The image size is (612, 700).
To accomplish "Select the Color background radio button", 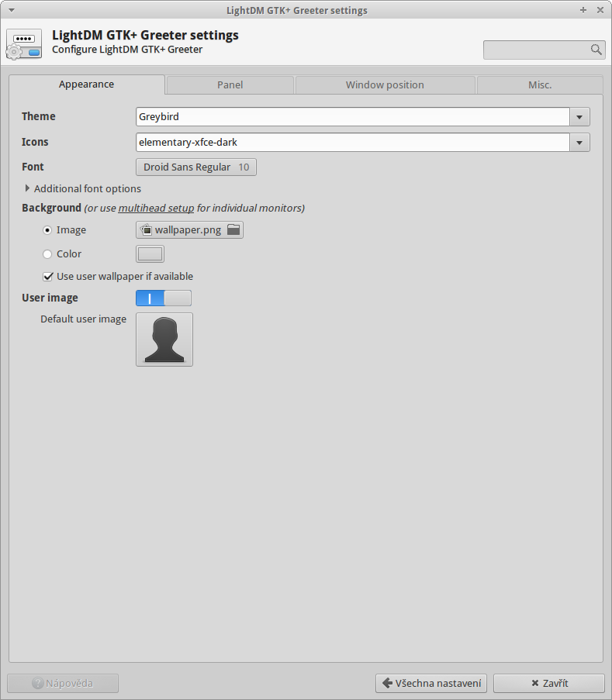I will pos(47,254).
